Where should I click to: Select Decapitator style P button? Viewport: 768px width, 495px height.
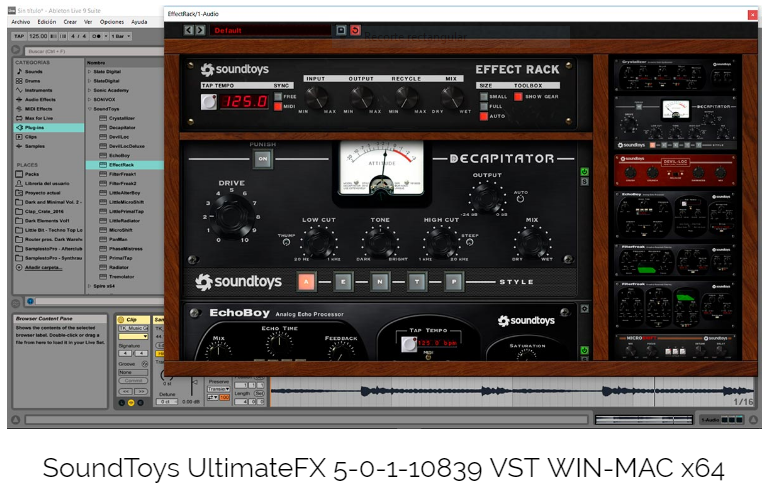(x=454, y=282)
